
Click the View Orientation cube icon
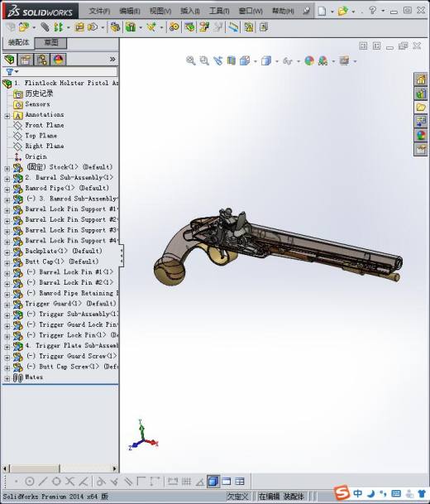(245, 60)
